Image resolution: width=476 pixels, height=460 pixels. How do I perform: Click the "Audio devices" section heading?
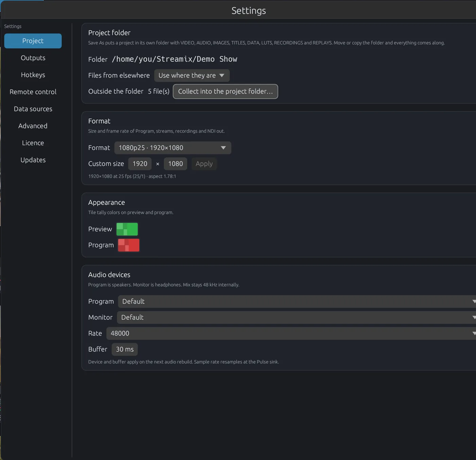pos(109,275)
